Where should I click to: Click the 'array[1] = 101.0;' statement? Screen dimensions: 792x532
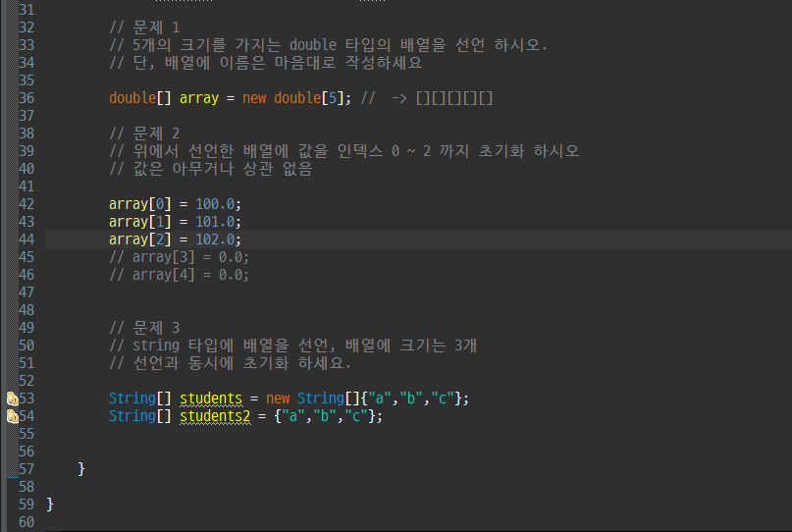(176, 222)
